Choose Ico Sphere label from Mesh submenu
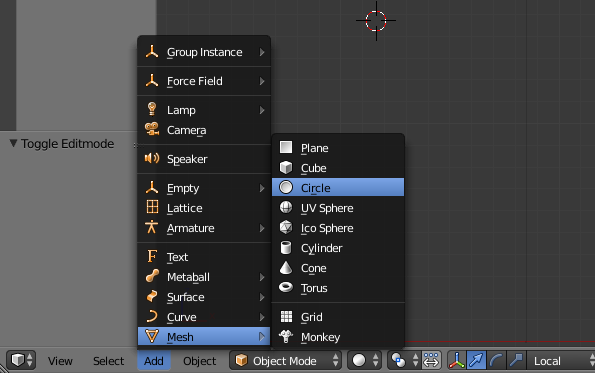Image resolution: width=595 pixels, height=373 pixels. tap(327, 228)
